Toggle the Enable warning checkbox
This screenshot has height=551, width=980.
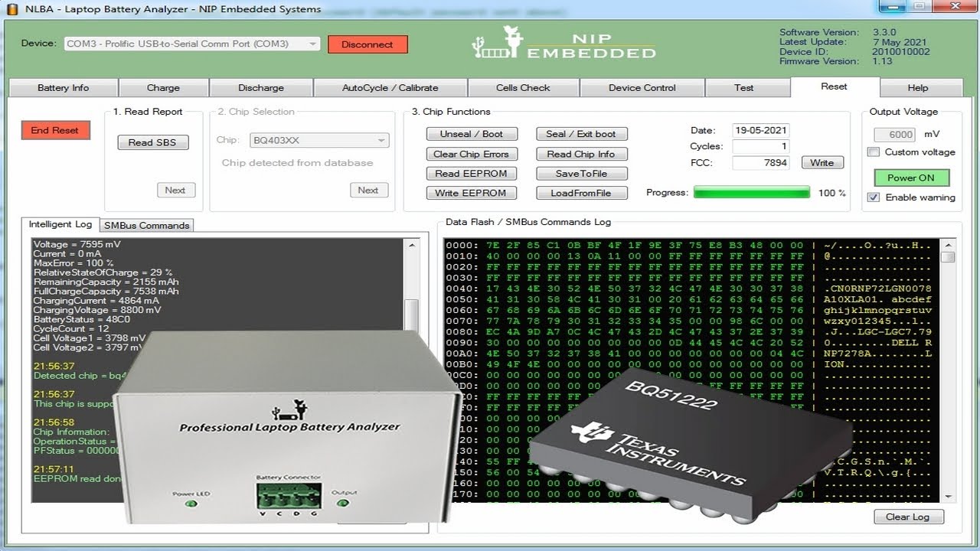[x=874, y=197]
